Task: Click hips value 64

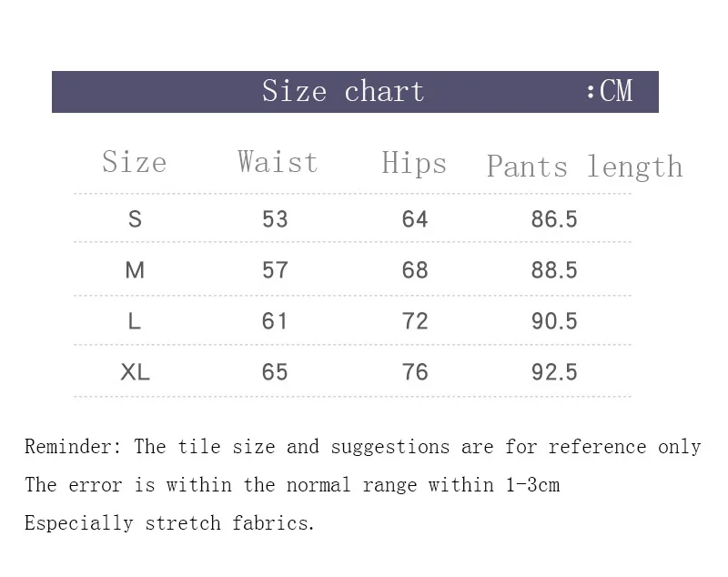Action: pos(415,219)
